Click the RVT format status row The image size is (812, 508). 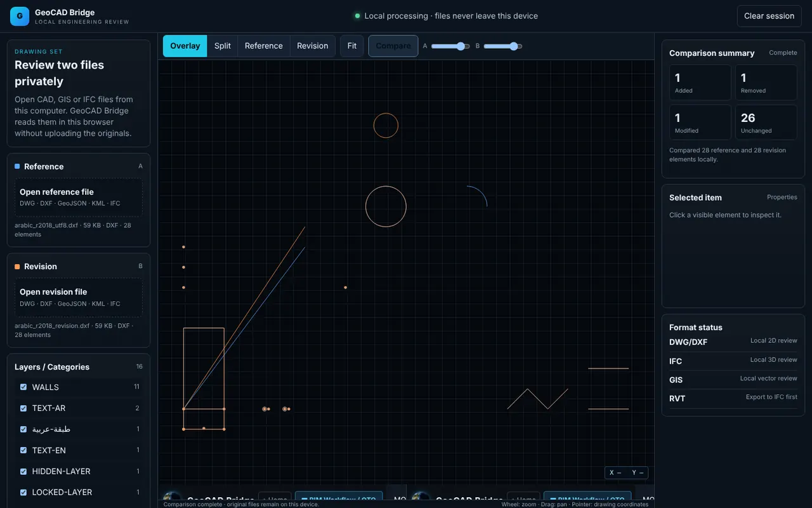point(733,398)
